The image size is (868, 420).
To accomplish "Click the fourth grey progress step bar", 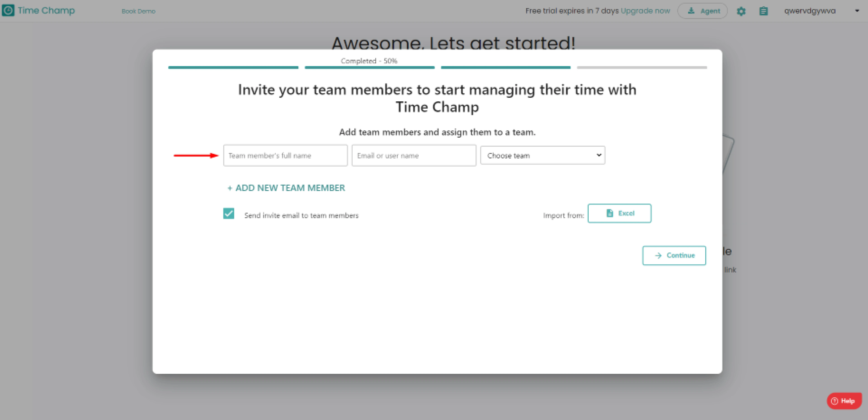I will click(642, 67).
